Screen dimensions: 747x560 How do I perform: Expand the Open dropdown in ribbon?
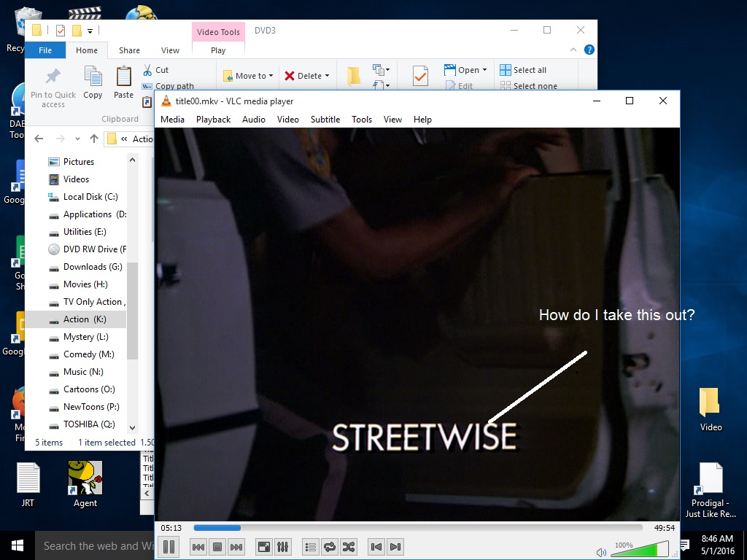coord(485,71)
